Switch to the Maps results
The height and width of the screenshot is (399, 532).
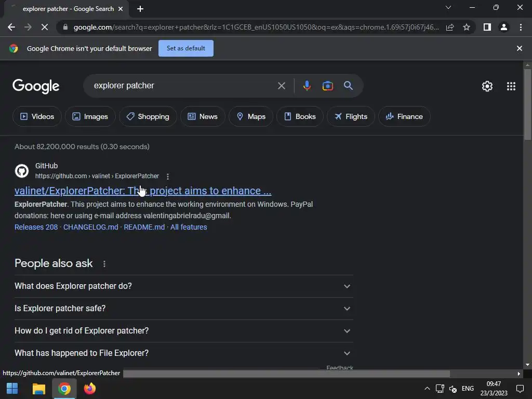coord(251,116)
